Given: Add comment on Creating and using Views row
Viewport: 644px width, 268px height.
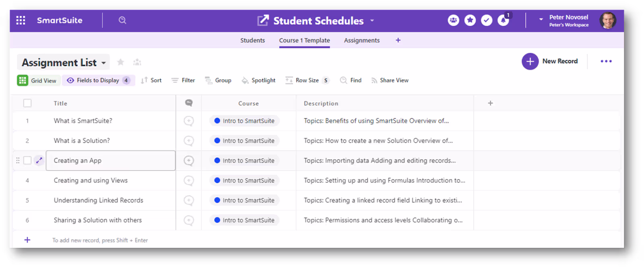Looking at the screenshot, I should point(189,181).
